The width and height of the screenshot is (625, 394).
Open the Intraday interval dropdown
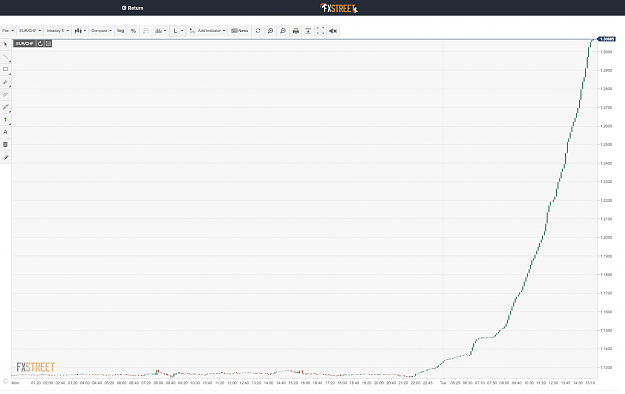pos(58,31)
